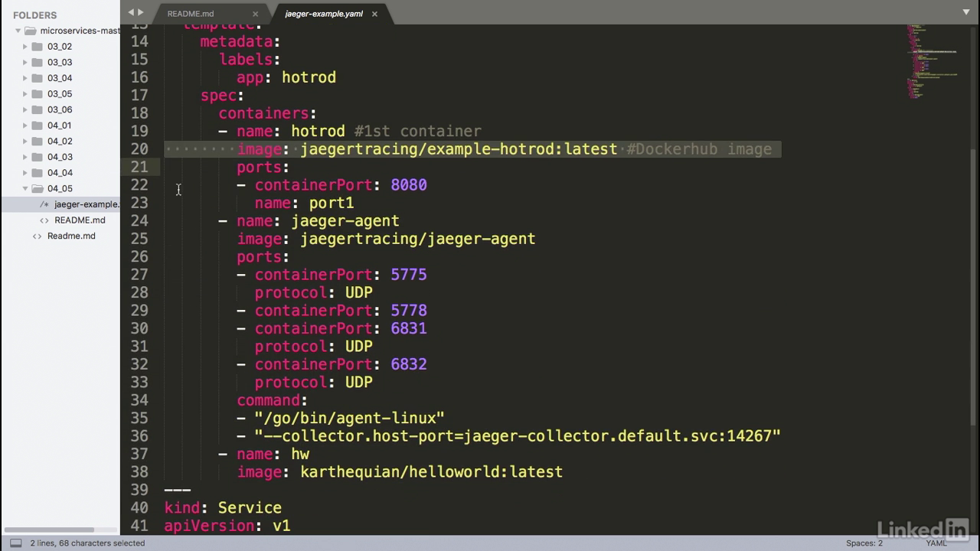Click the jaeger-example file type icon
The image size is (980, 551).
point(44,204)
